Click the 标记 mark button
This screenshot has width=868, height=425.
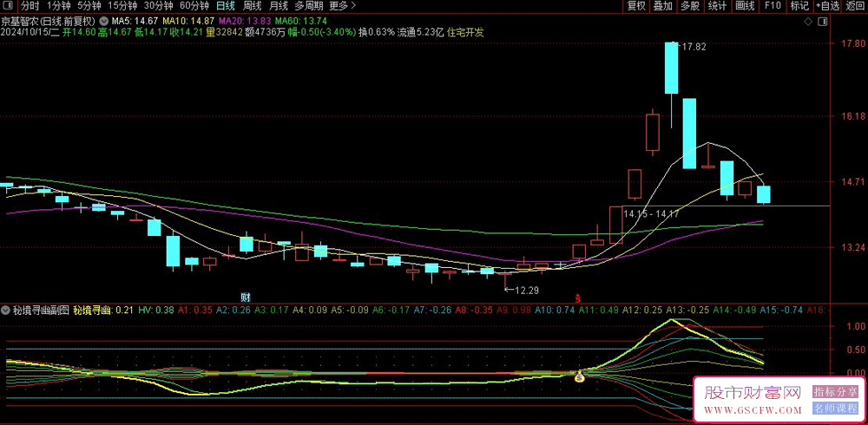coord(799,6)
